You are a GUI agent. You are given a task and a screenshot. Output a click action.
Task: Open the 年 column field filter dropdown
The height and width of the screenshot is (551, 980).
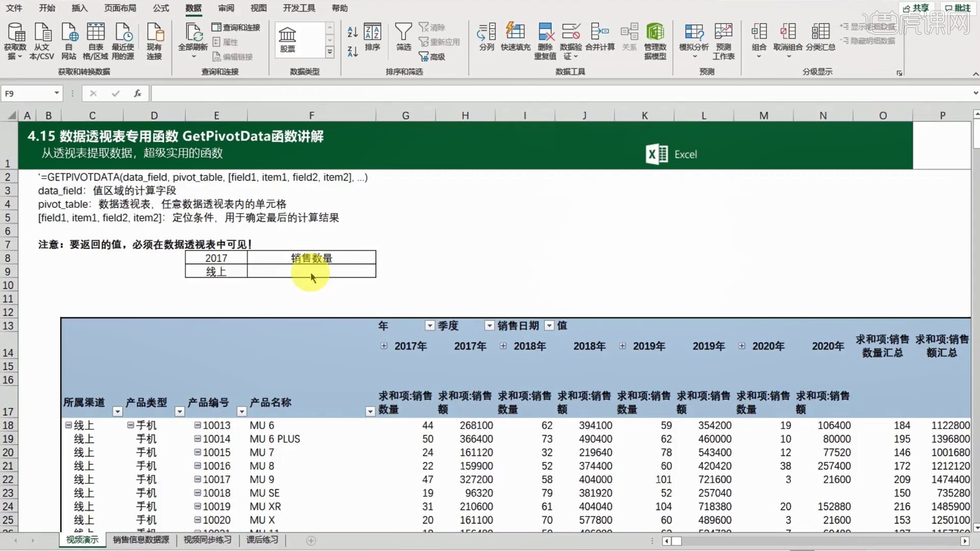[430, 325]
